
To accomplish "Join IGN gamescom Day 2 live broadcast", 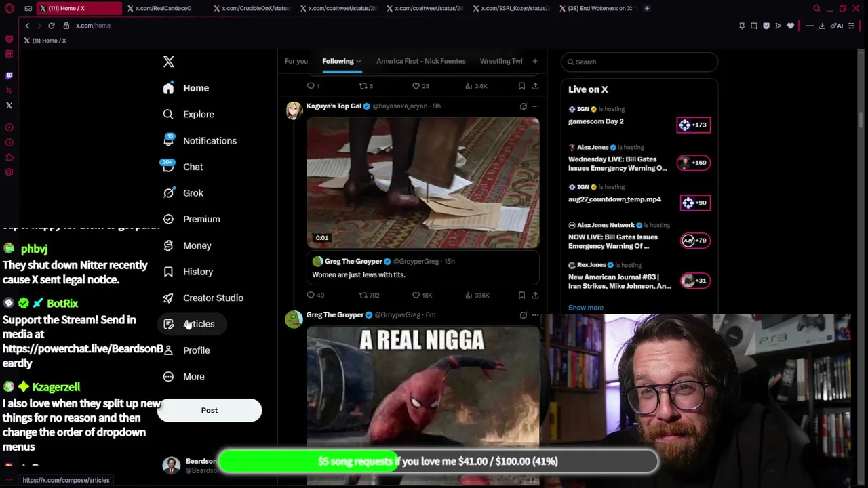I will tap(693, 125).
